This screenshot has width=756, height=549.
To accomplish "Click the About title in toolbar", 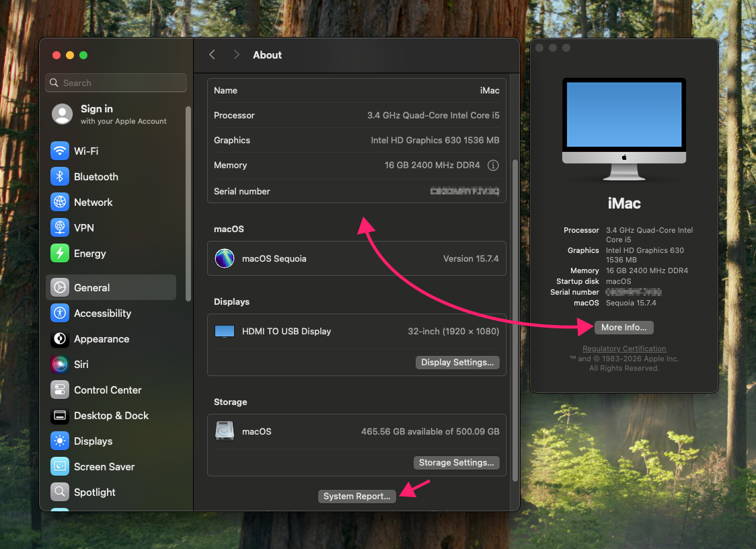I will pyautogui.click(x=268, y=55).
